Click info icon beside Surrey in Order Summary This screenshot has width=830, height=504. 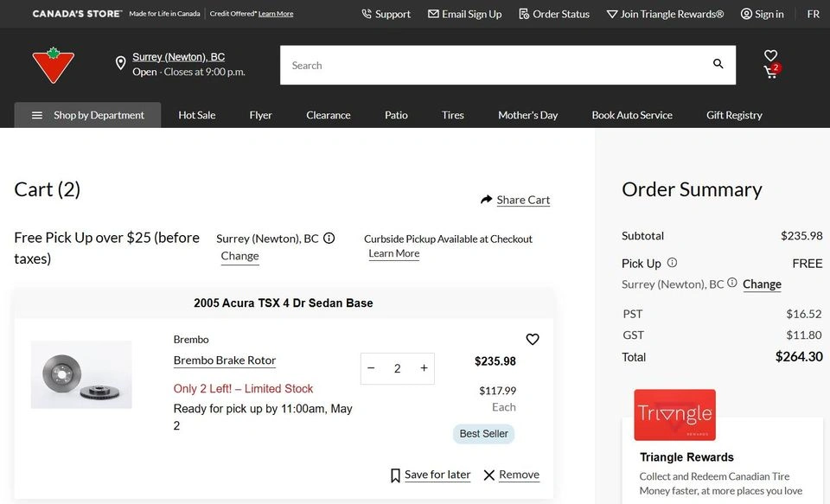pyautogui.click(x=731, y=283)
